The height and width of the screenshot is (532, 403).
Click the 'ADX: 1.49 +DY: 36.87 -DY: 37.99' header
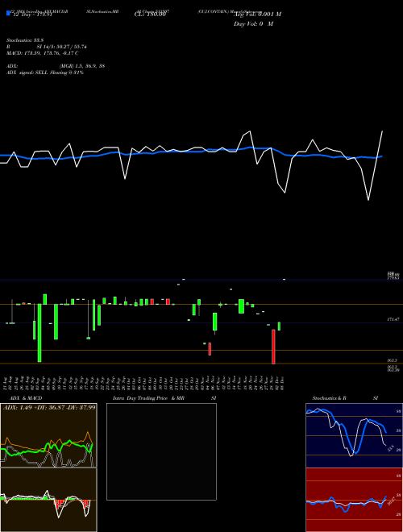(x=49, y=407)
